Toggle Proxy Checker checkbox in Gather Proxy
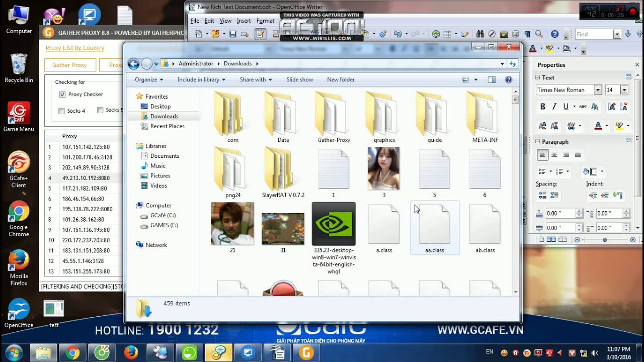Image resolution: width=644 pixels, height=362 pixels. 62,95
